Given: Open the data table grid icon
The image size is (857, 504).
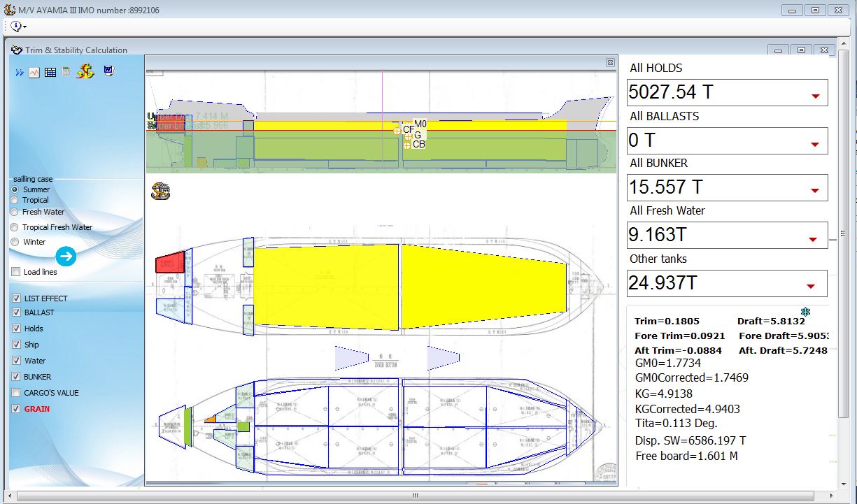Looking at the screenshot, I should [50, 72].
